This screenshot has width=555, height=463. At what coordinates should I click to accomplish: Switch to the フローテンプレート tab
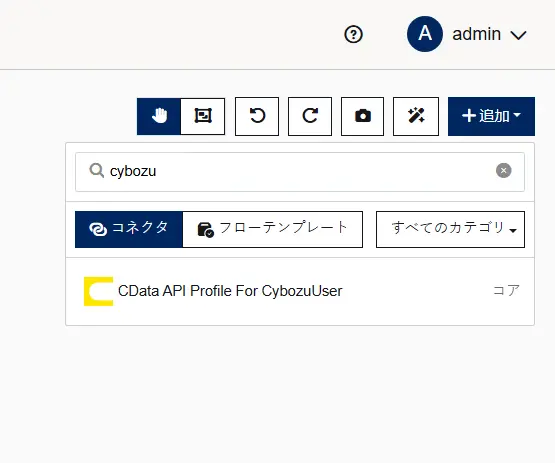273,229
